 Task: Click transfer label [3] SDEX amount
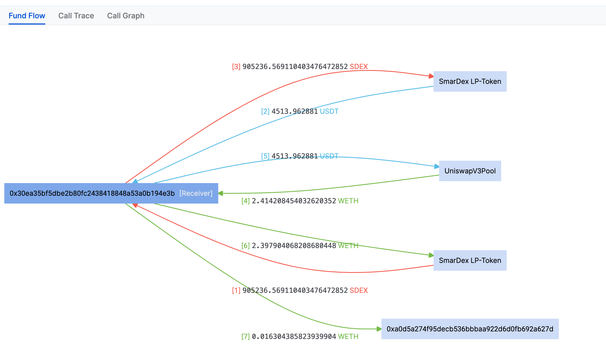(x=300, y=67)
